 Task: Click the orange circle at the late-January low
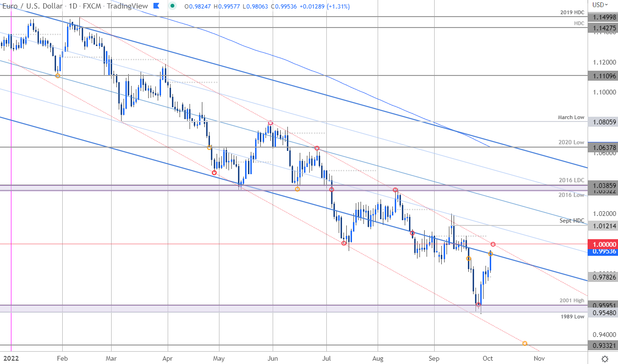click(58, 76)
